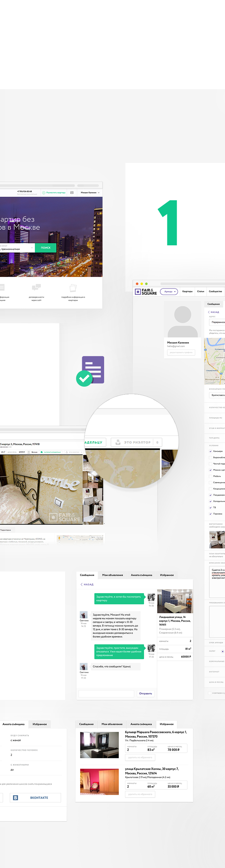
Task: Open the Рокоссовского apartment thumbnail photo
Action: click(x=100, y=745)
